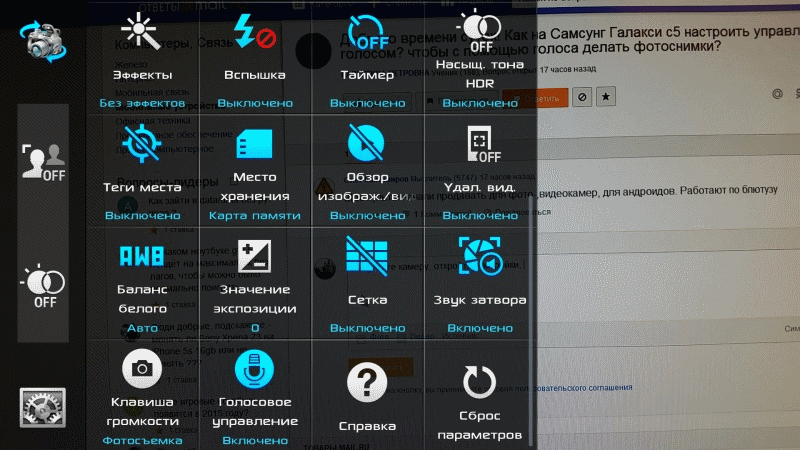Open the Справка help question icon
The height and width of the screenshot is (450, 800).
click(x=367, y=382)
